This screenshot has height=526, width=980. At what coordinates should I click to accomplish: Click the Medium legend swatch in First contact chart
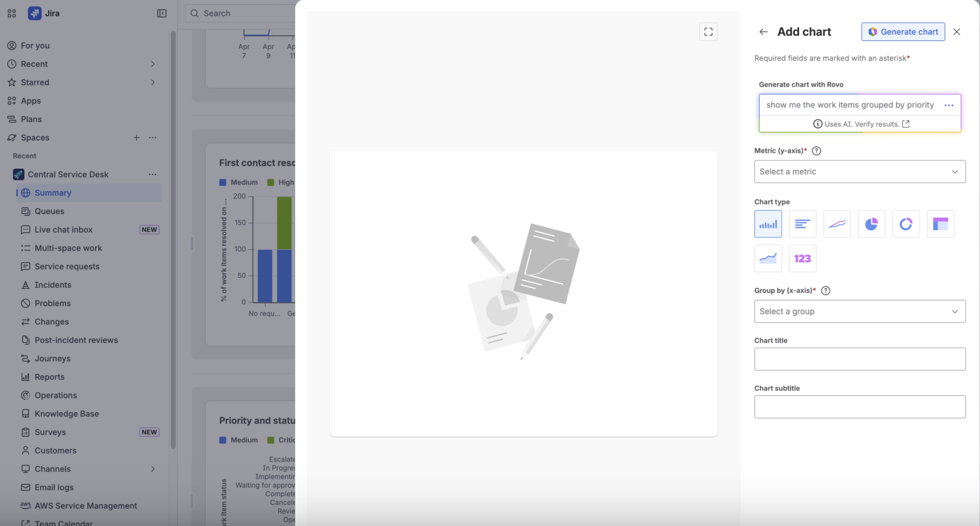tap(222, 183)
